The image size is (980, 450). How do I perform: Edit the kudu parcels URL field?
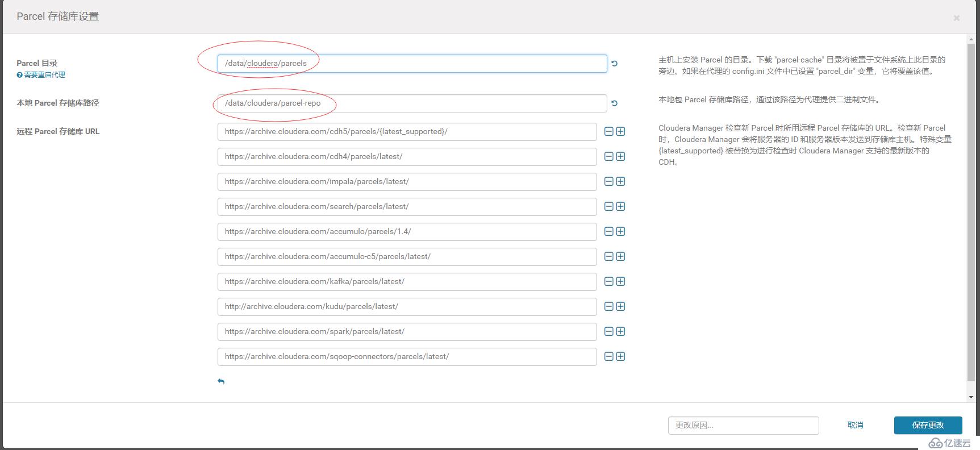[x=407, y=307]
